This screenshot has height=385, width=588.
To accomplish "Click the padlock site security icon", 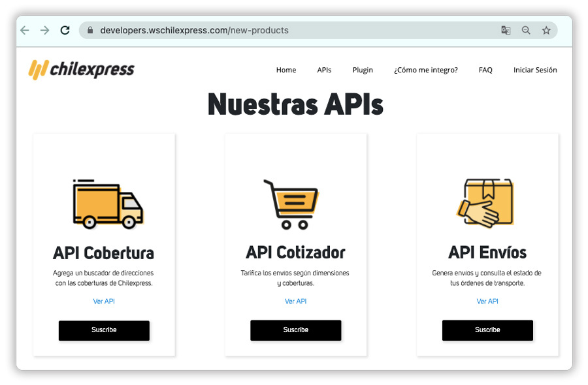I will pos(90,30).
